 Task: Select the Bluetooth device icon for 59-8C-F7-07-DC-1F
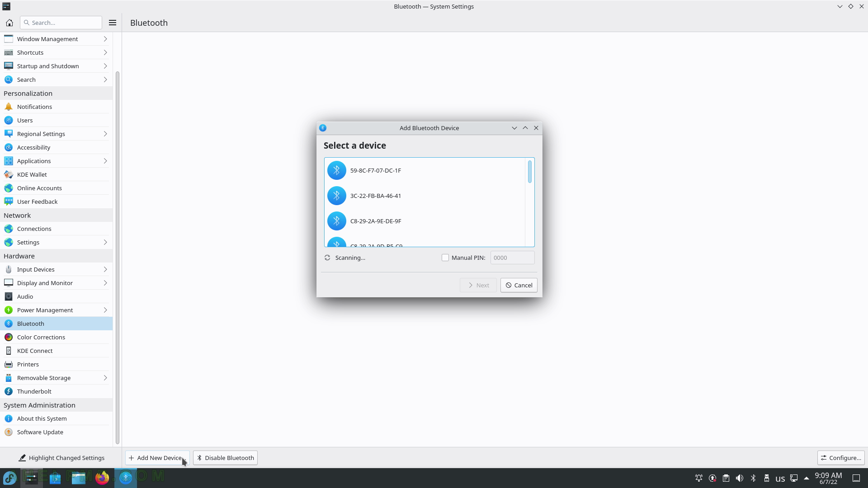tap(336, 170)
